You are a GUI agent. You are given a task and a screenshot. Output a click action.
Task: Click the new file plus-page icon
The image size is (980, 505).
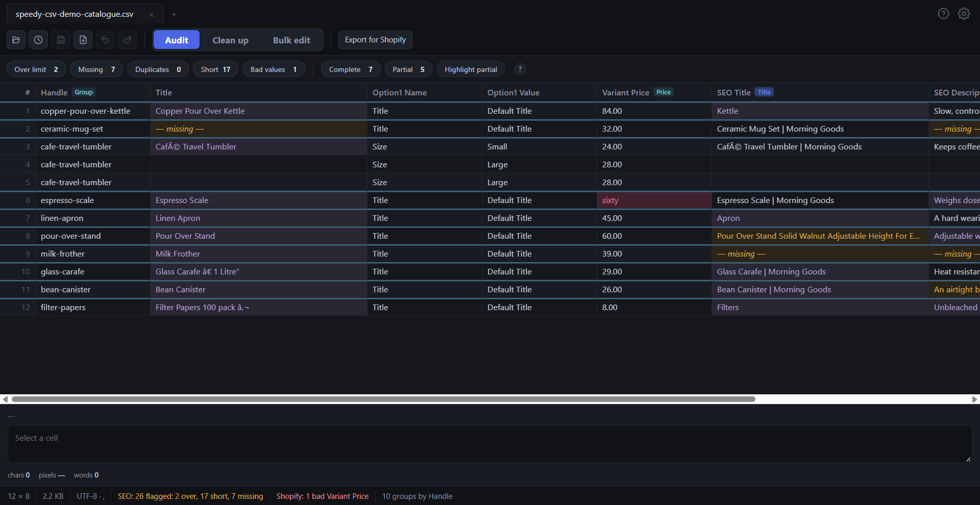tap(83, 40)
